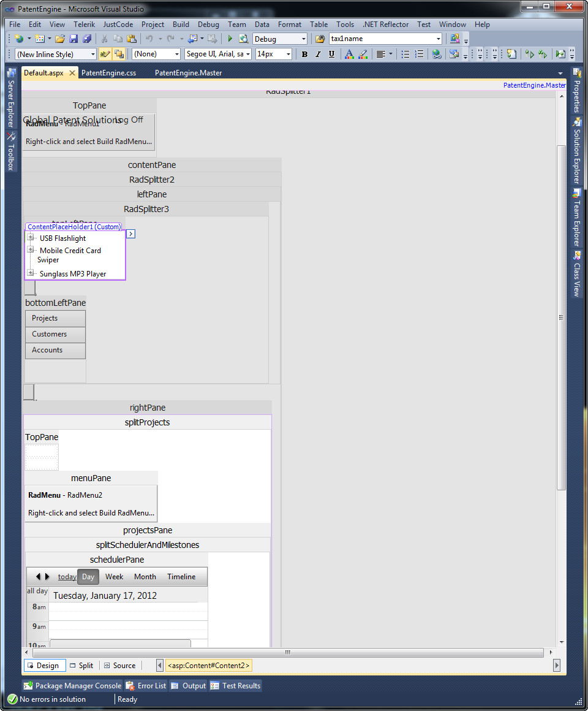This screenshot has height=711, width=588.
Task: Switch to Split view
Action: point(81,666)
